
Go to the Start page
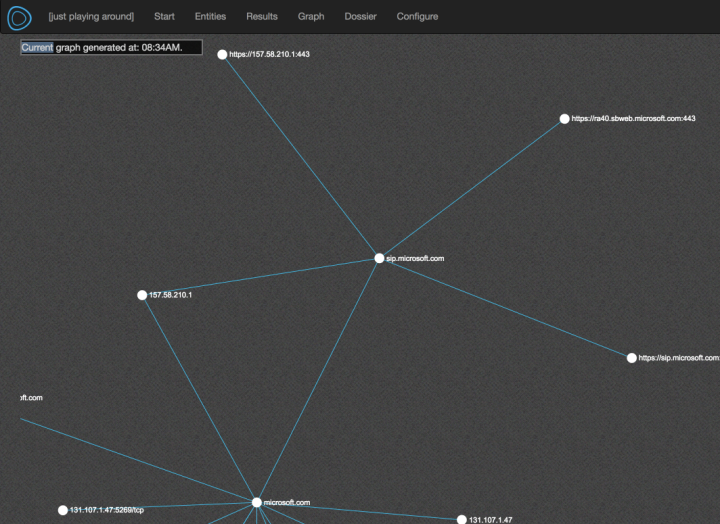point(164,17)
